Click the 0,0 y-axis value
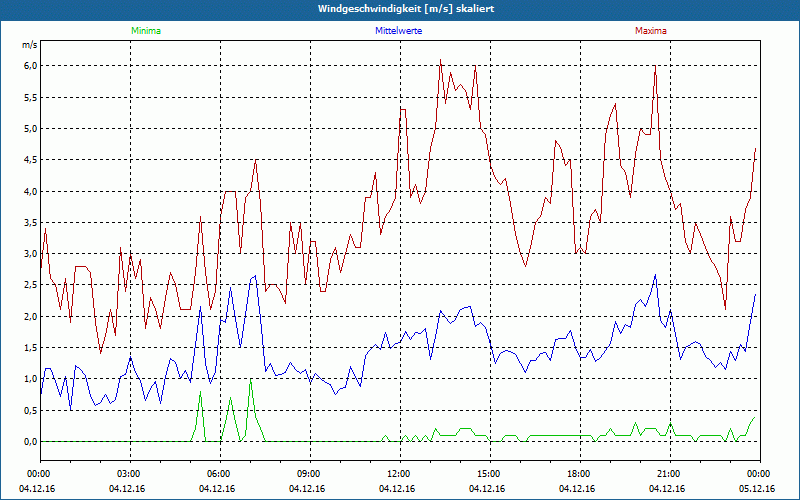 click(x=31, y=441)
